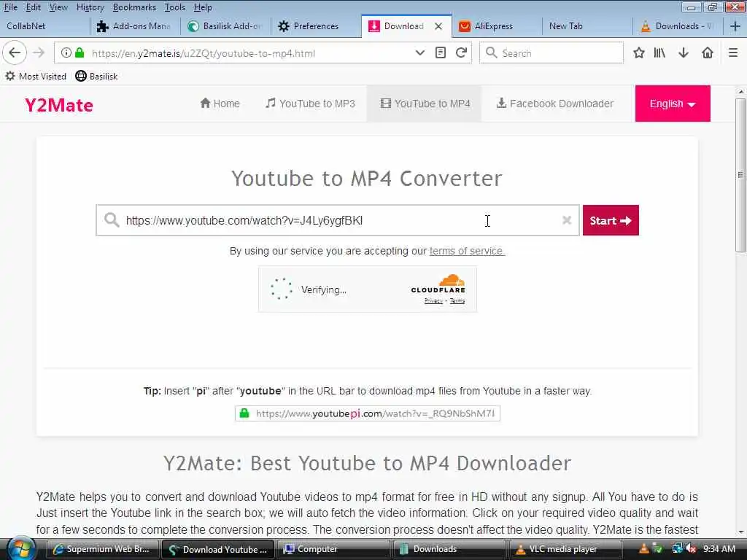Click the Cloudflare logo

(438, 284)
